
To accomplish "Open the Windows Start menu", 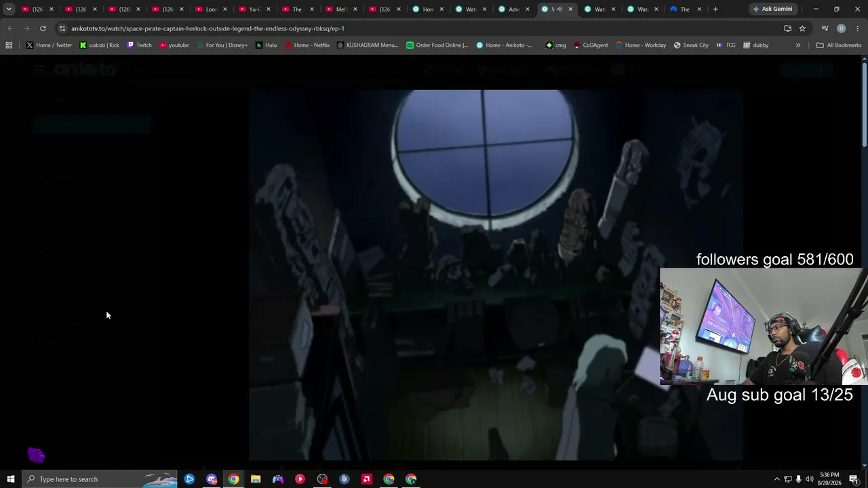I will coord(10,479).
